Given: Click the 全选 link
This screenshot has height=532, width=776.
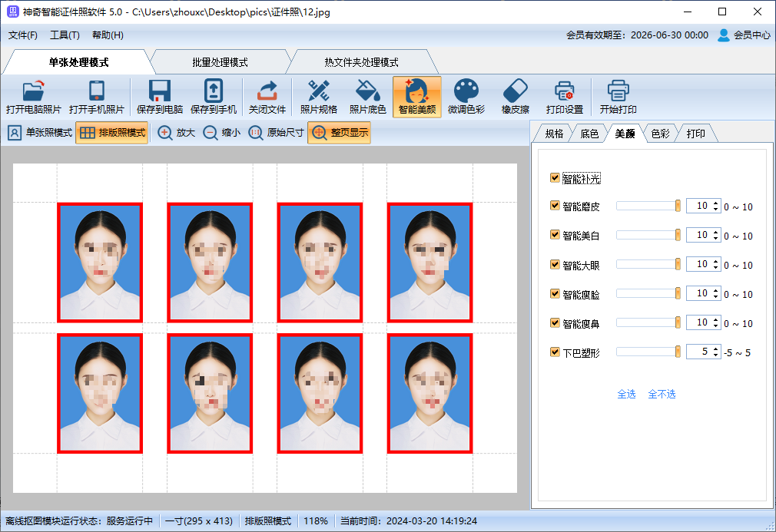Looking at the screenshot, I should [x=626, y=394].
